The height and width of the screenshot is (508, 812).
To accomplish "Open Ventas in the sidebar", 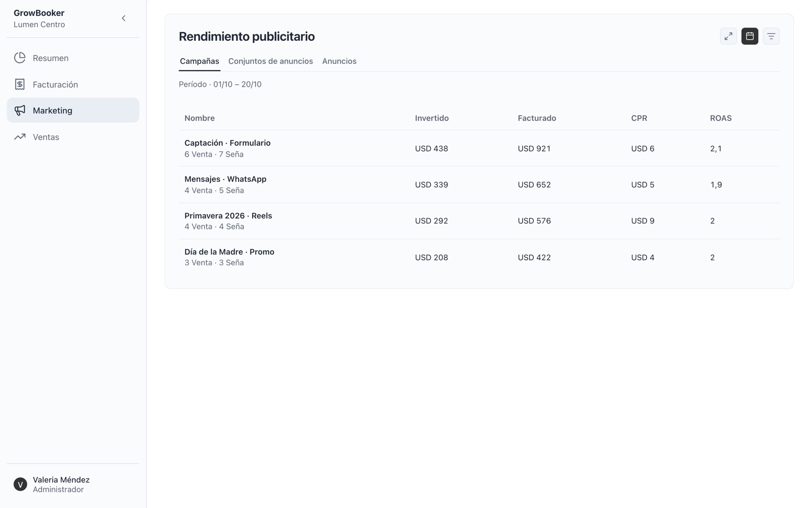I will [73, 137].
